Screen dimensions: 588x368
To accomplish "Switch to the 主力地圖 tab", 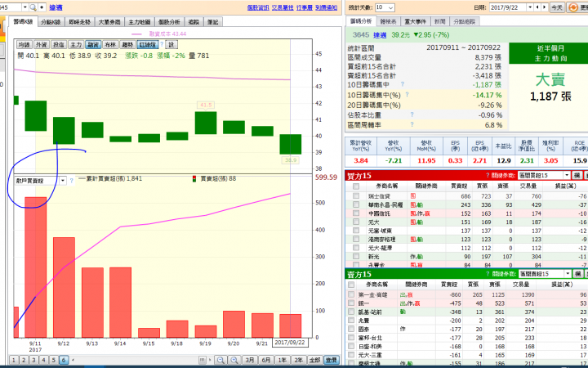I will point(139,22).
